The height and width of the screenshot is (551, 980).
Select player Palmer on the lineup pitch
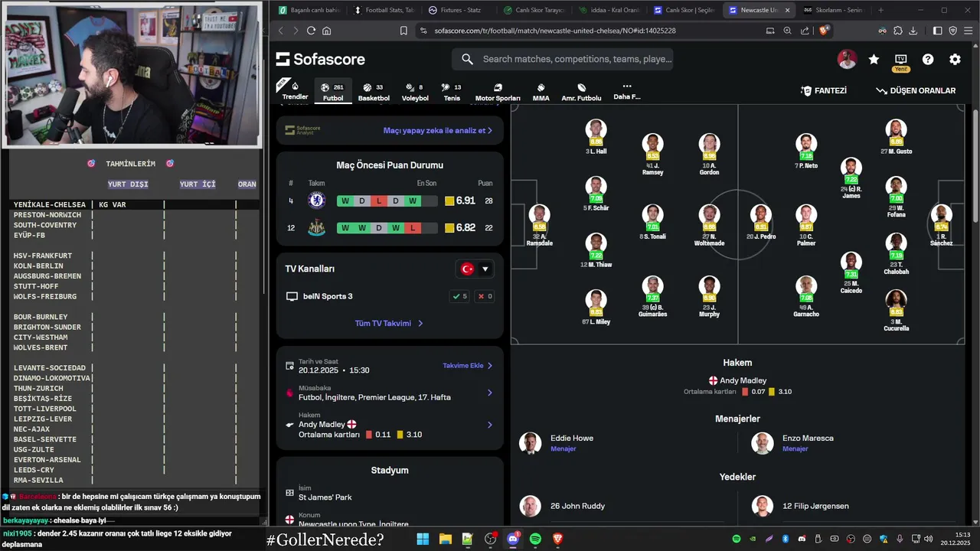(806, 226)
